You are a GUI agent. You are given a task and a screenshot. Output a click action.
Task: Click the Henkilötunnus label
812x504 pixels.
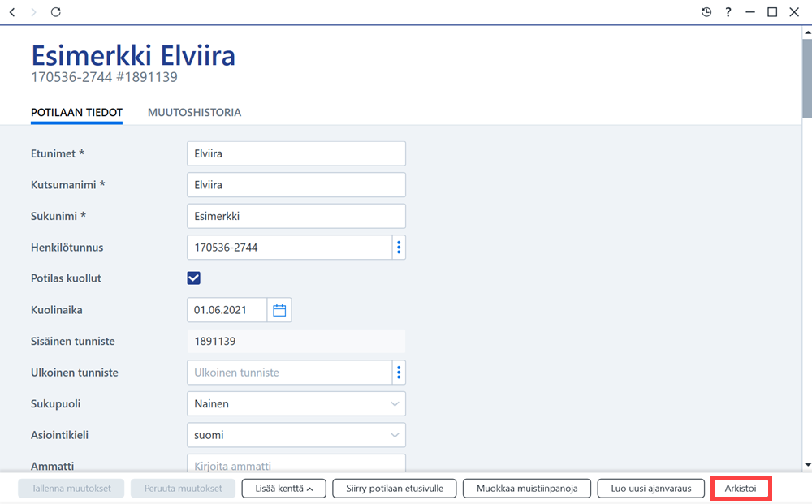point(67,248)
